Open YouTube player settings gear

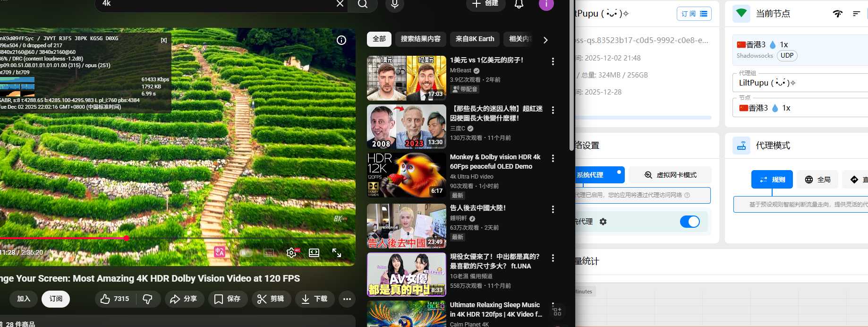pyautogui.click(x=291, y=253)
